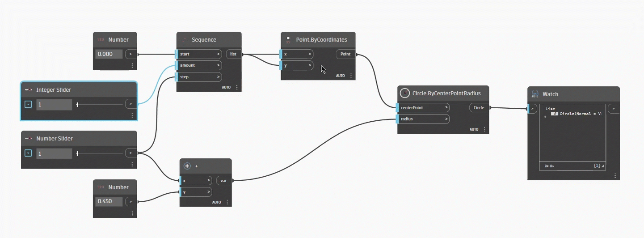Click the Point.ByCoordinates node icon

coord(288,39)
